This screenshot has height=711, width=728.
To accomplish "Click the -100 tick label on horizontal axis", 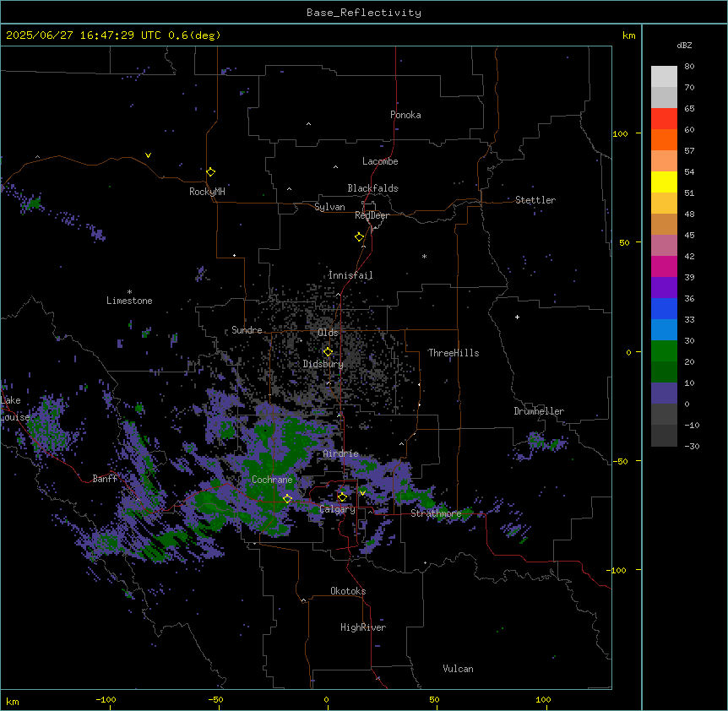I will coord(106,700).
